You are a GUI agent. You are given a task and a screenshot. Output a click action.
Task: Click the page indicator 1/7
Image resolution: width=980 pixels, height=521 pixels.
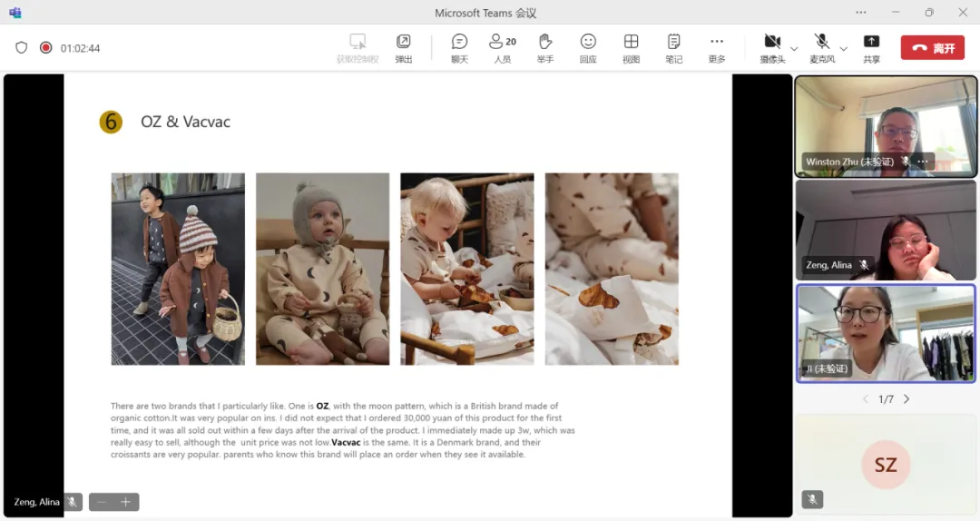click(886, 399)
